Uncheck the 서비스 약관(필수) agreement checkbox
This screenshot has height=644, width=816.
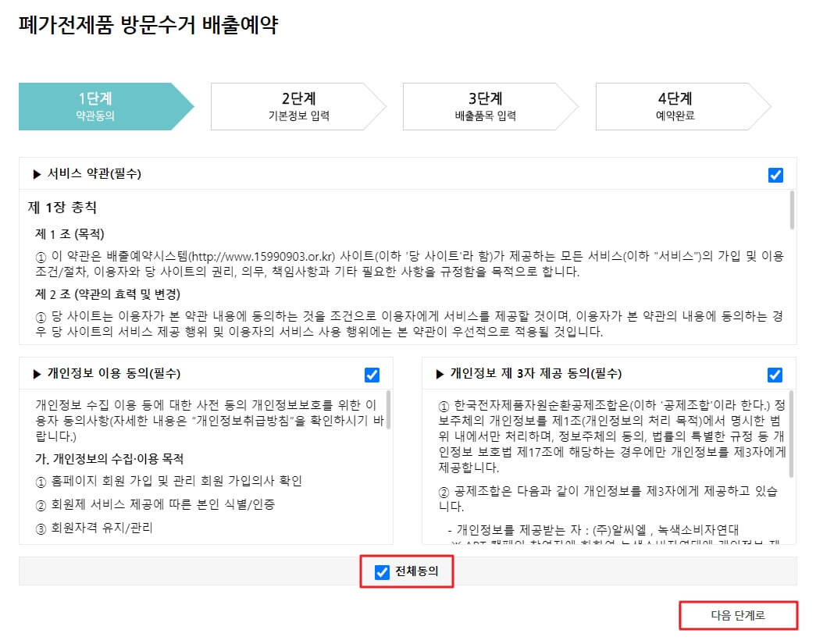[775, 175]
